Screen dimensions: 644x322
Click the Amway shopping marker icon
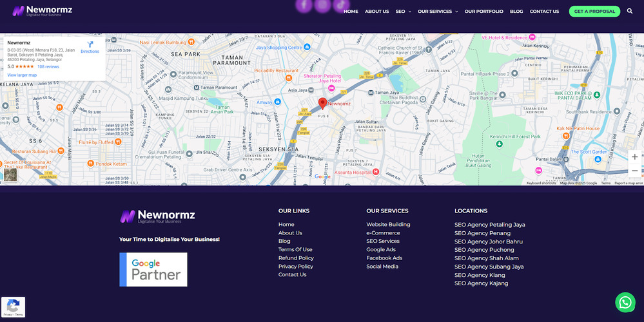click(x=277, y=102)
